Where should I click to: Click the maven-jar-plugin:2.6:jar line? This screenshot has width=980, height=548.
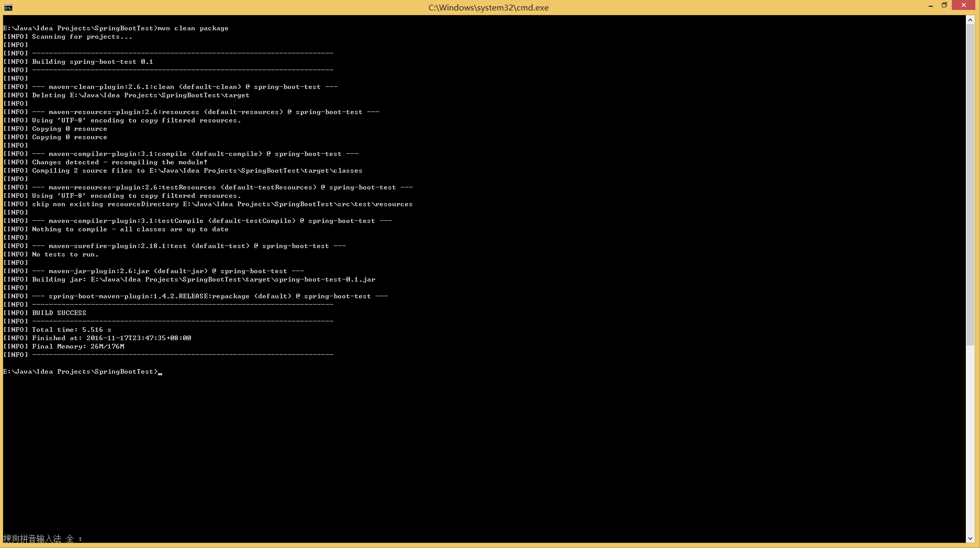point(153,271)
